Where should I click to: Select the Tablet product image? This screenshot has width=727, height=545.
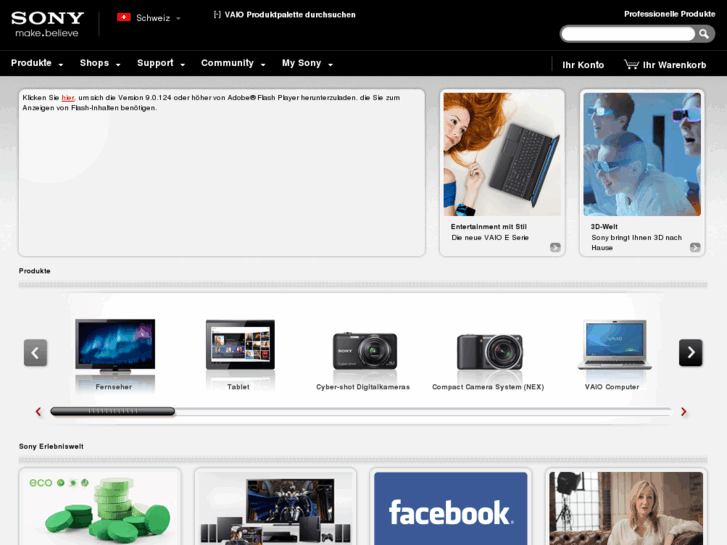coord(240,345)
